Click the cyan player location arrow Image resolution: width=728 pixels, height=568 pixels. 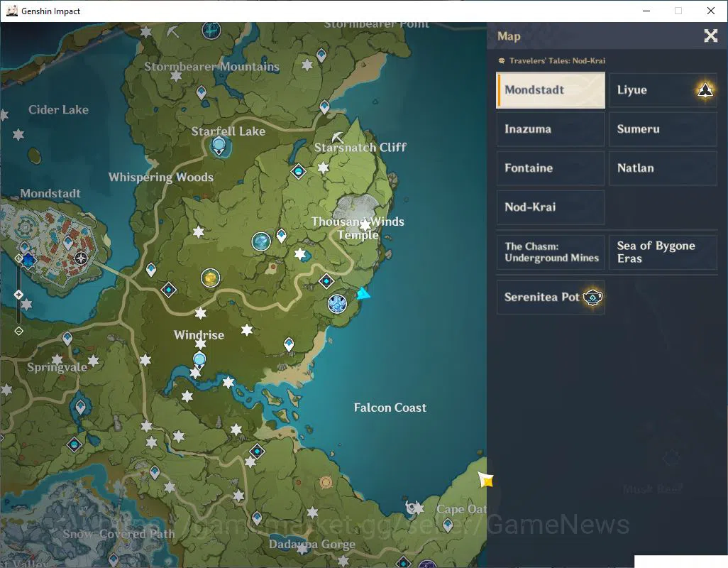[x=363, y=293]
